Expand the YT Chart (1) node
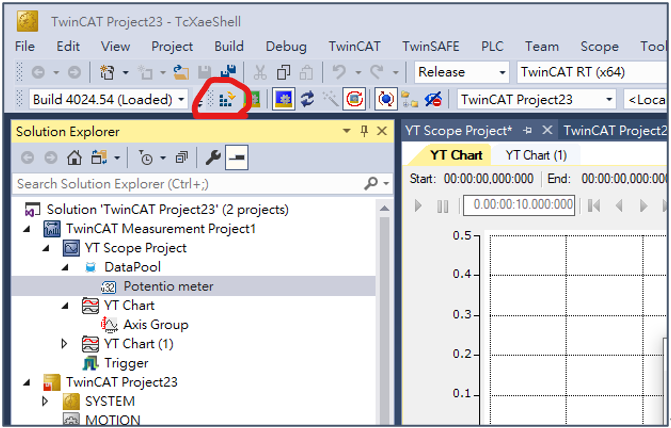The height and width of the screenshot is (428, 671). [x=64, y=344]
